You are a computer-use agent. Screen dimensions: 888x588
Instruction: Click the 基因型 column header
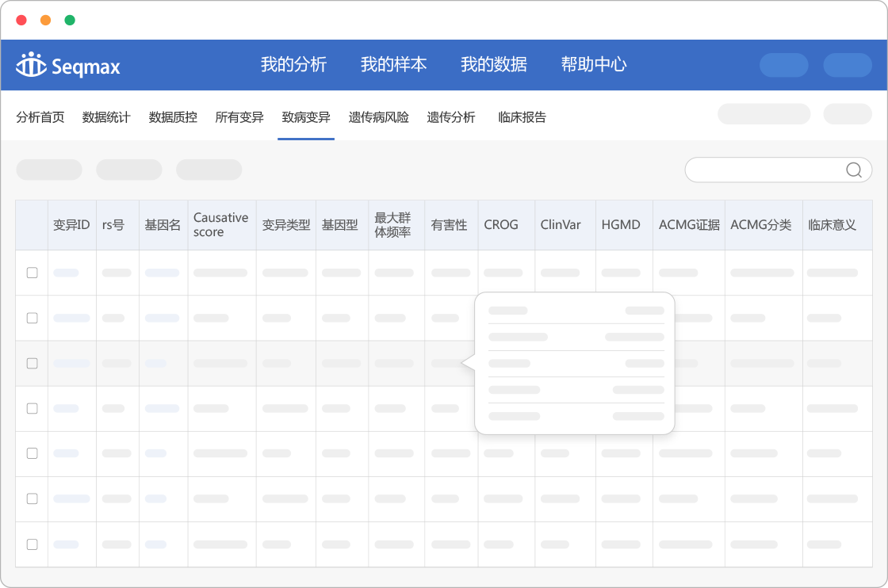pyautogui.click(x=340, y=225)
